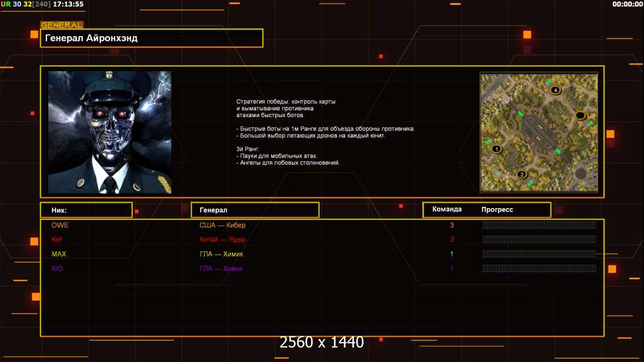Click the circular helipad on the map
The width and height of the screenshot is (644, 362).
coord(581,174)
